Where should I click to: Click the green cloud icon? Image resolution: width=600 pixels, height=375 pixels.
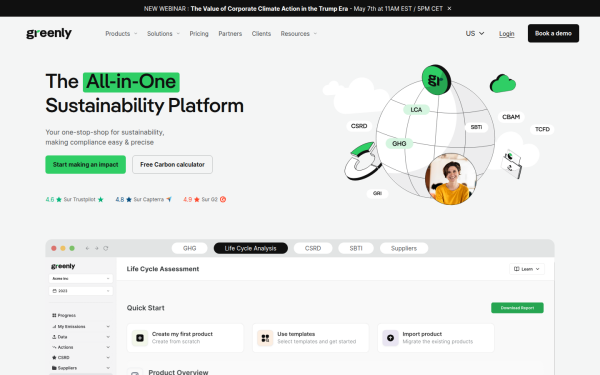pyautogui.click(x=503, y=83)
